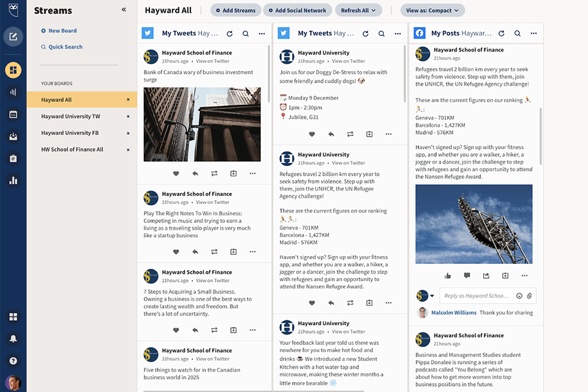Viewport: 588px width, 392px height.
Task: Retweet the Bank of Canada tweet
Action: click(214, 173)
